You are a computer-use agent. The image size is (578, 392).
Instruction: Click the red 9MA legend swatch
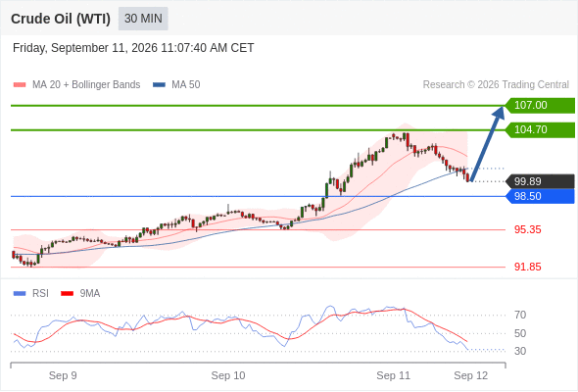(x=67, y=294)
